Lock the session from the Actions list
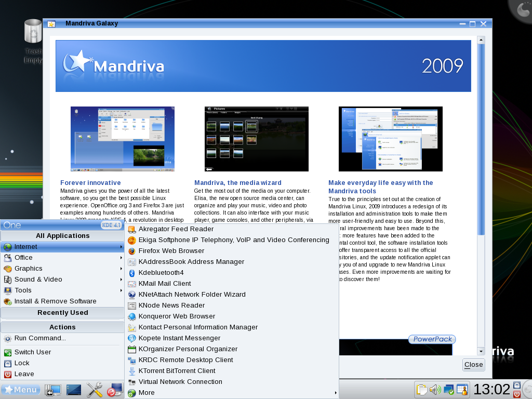The image size is (532, 399). (x=62, y=363)
